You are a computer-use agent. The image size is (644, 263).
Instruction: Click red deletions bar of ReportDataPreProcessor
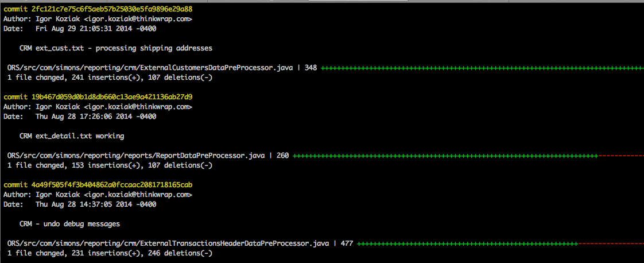[620, 156]
